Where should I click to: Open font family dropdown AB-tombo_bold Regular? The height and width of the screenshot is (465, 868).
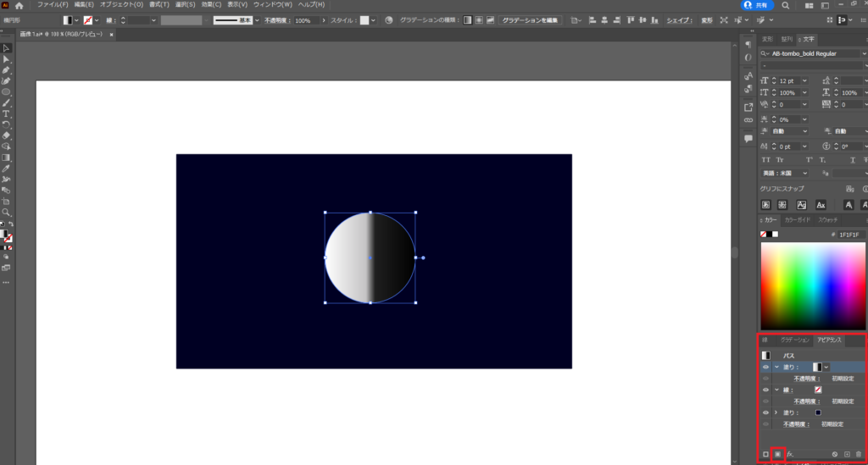[864, 53]
